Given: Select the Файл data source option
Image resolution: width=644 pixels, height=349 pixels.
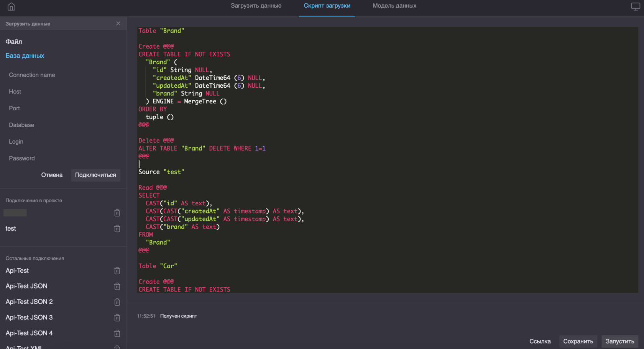Looking at the screenshot, I should point(14,41).
